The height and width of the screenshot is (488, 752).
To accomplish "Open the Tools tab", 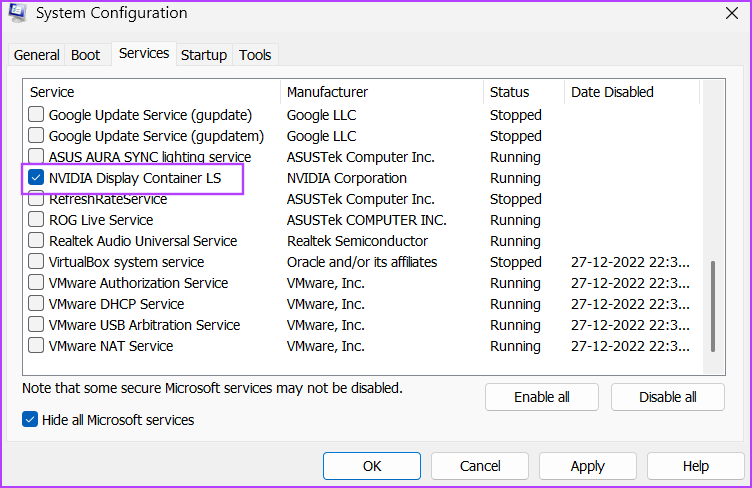I will 255,55.
